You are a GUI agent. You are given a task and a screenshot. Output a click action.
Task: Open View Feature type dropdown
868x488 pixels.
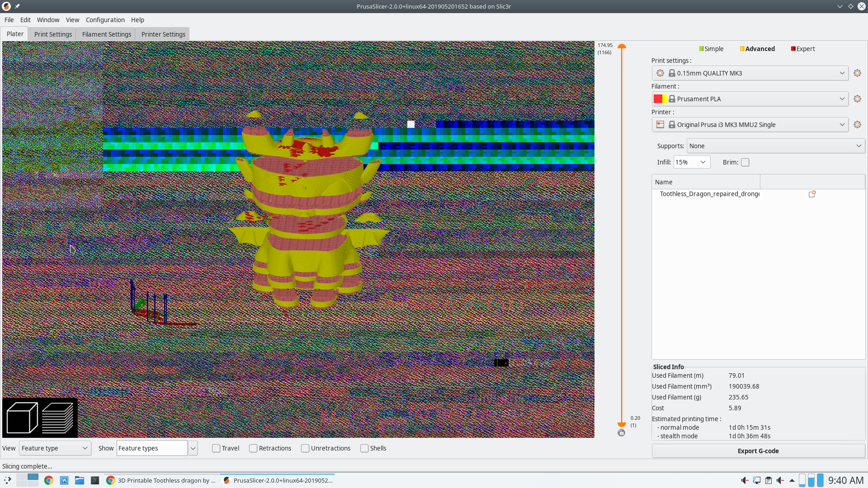[x=55, y=448]
